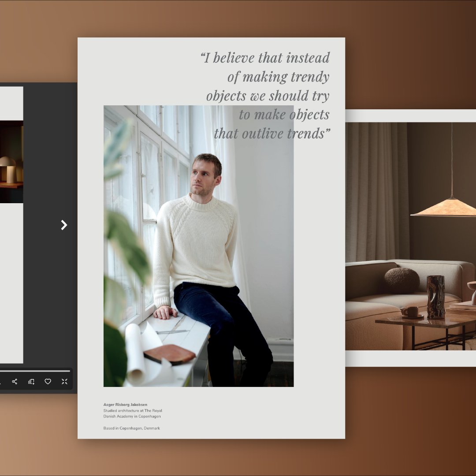Select the living room interior image with pendant lamp
The image size is (476, 476).
[x=410, y=236]
